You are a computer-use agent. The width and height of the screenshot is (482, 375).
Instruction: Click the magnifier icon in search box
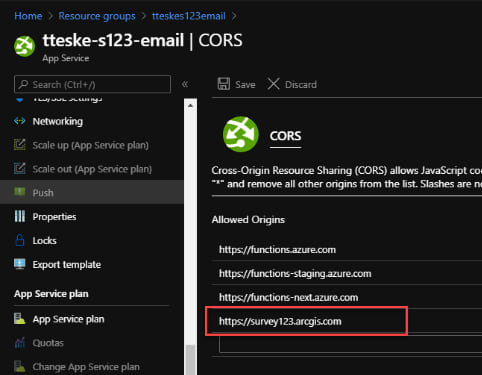23,84
